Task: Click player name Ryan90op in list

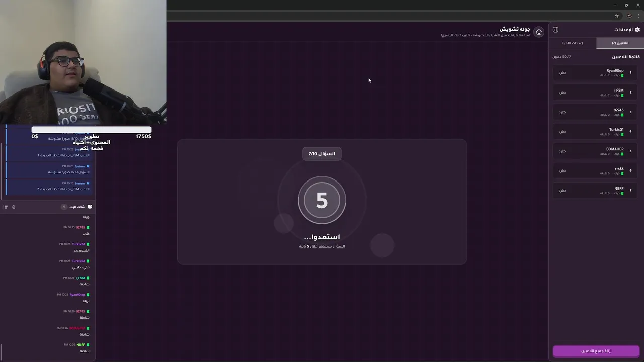Action: point(615,71)
